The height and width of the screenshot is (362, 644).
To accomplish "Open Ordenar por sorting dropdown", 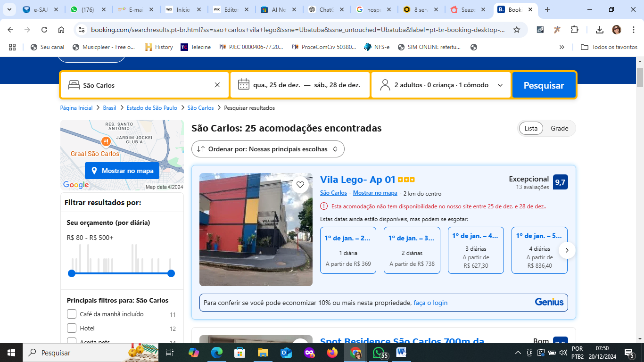I will coord(268,149).
